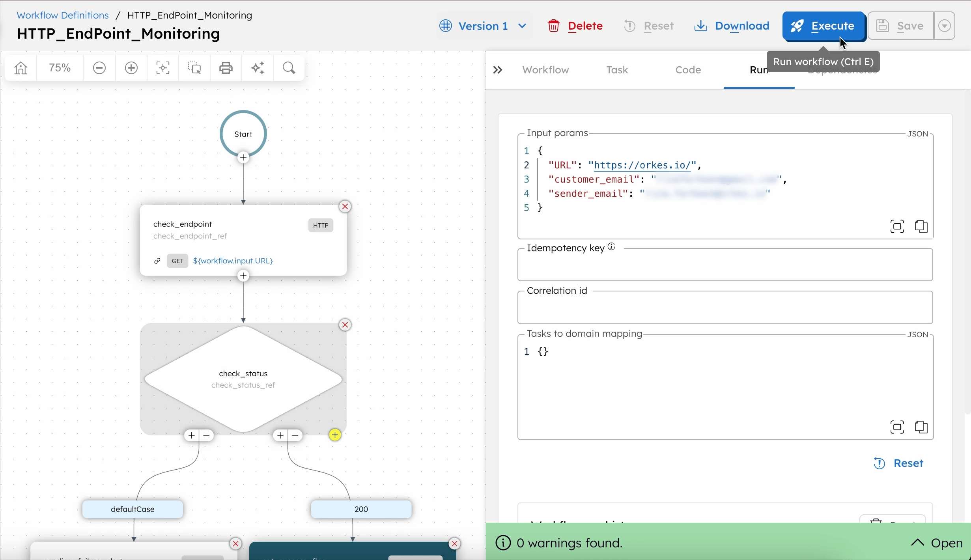The image size is (971, 560).
Task: Print the workflow diagram
Action: click(x=226, y=68)
